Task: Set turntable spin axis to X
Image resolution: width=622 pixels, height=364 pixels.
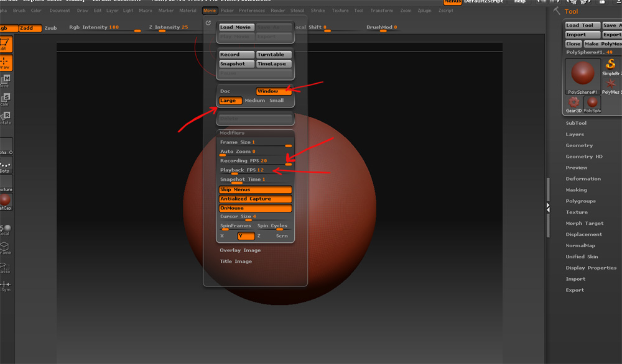Action: point(222,236)
